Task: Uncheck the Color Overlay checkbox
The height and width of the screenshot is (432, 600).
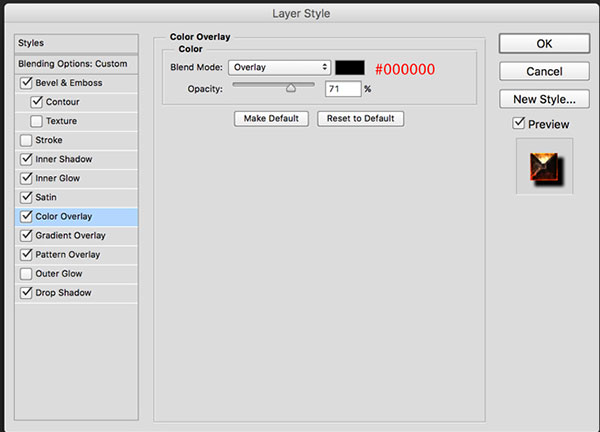Action: [26, 217]
